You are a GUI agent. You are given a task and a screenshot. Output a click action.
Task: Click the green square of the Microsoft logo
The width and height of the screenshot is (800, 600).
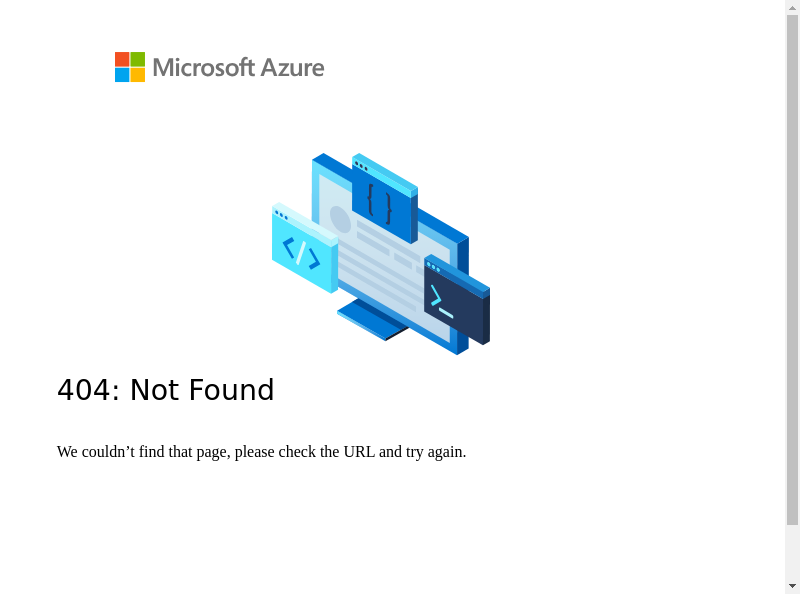click(138, 59)
